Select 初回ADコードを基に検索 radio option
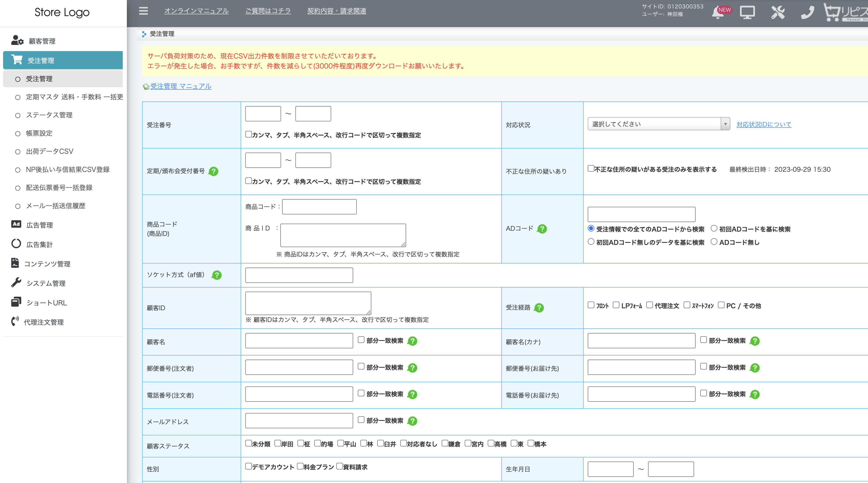The image size is (868, 483). point(714,228)
